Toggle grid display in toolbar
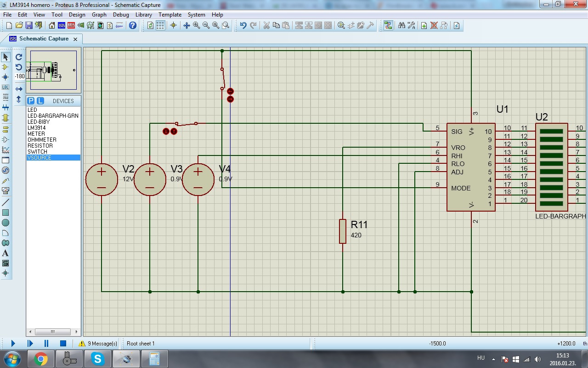 click(160, 26)
